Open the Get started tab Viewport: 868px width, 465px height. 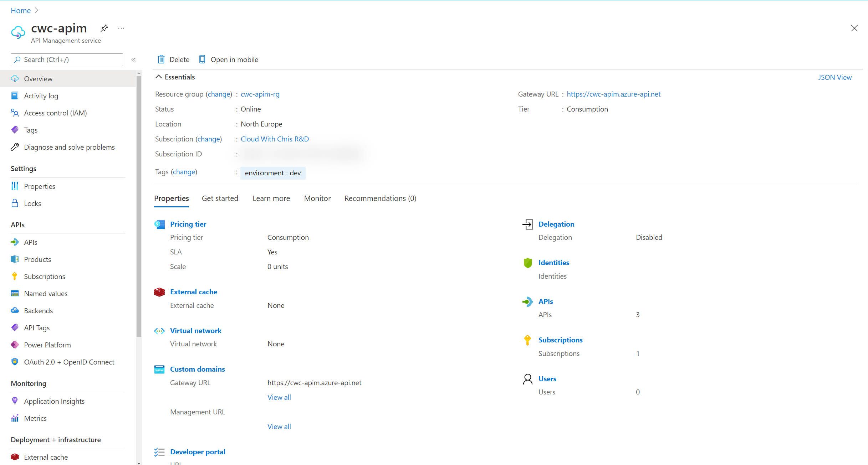coord(220,198)
